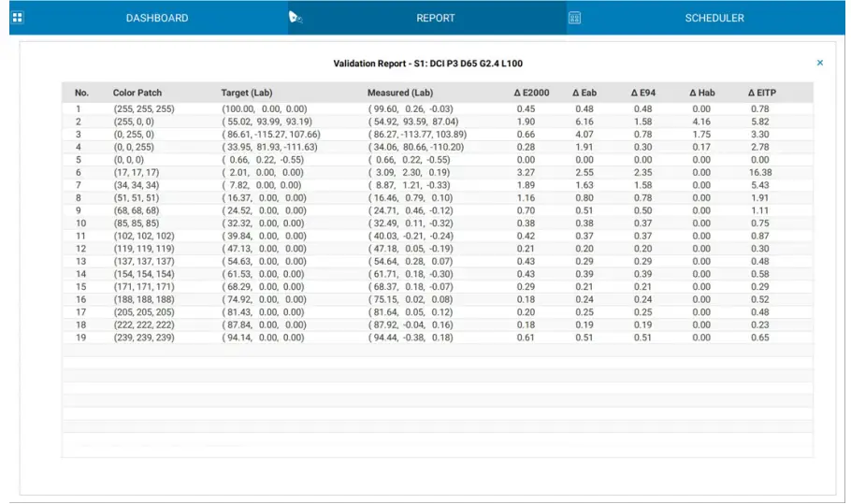851x504 pixels.
Task: Click the 6.16 Δ Eab value
Action: 584,122
